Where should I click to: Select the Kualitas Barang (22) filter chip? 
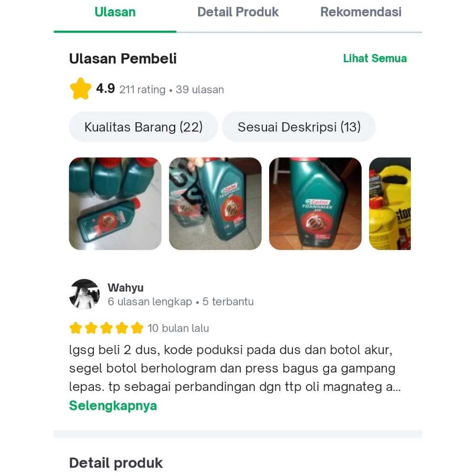pyautogui.click(x=143, y=127)
